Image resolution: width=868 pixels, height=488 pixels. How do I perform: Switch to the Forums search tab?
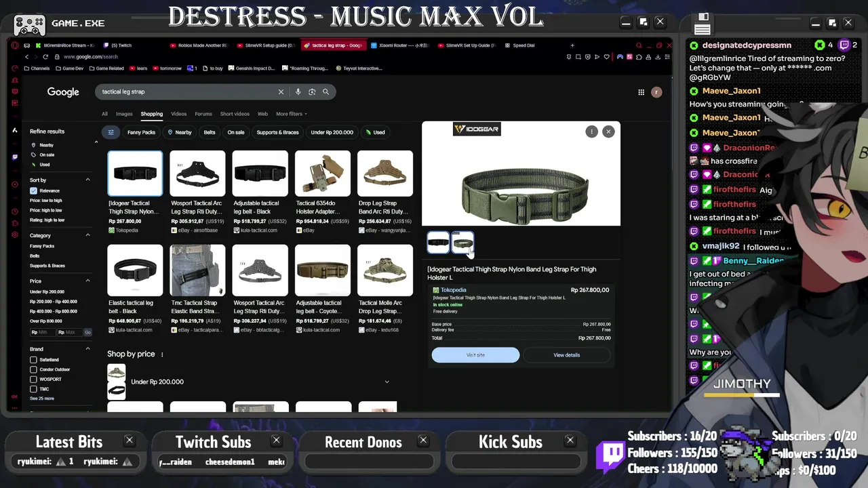point(203,114)
